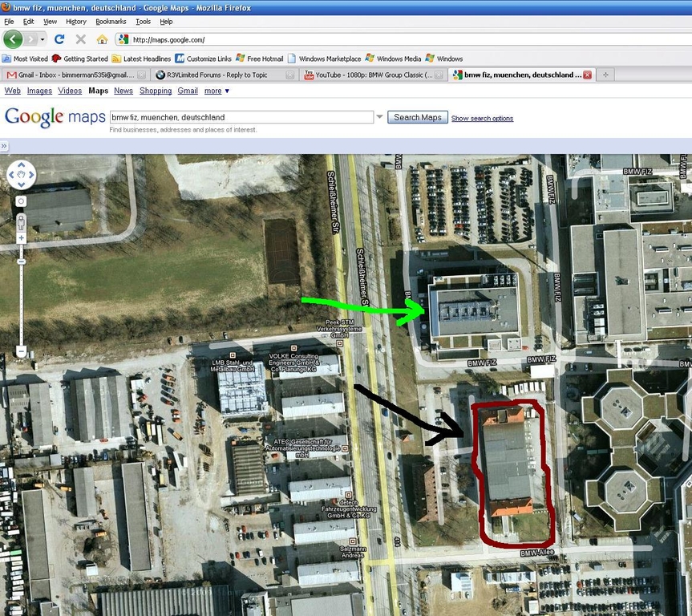Viewport: 692px width, 616px height.
Task: Click the Shopping link
Action: tap(156, 91)
